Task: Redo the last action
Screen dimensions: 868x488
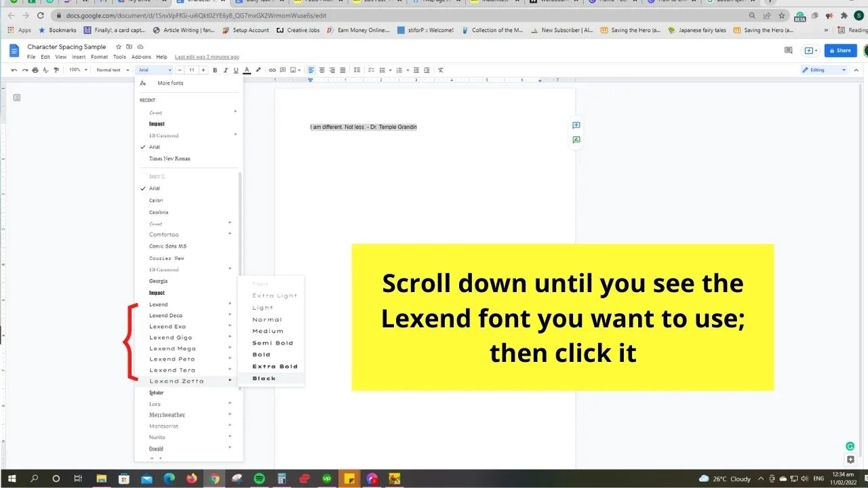Action: 24,70
